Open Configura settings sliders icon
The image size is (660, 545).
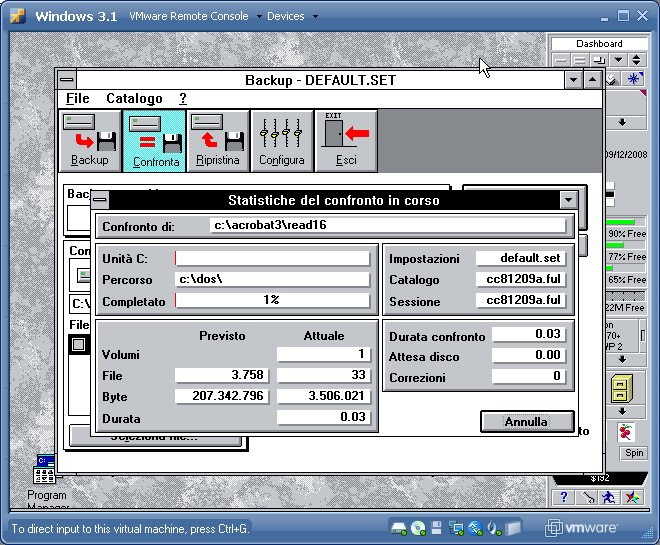click(x=281, y=140)
